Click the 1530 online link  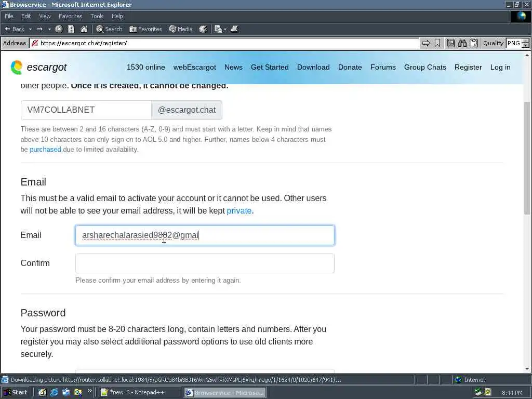coord(146,67)
